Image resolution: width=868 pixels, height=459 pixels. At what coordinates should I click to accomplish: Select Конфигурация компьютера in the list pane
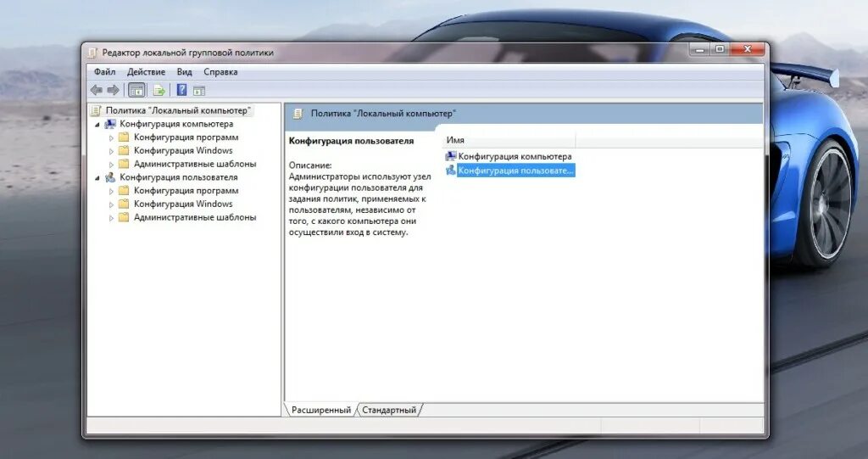click(515, 156)
